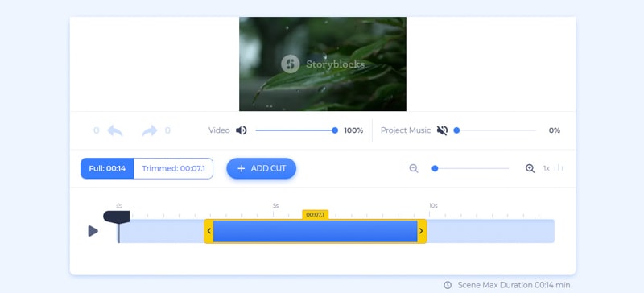
Task: Click the ADD CUT button
Action: (x=261, y=168)
